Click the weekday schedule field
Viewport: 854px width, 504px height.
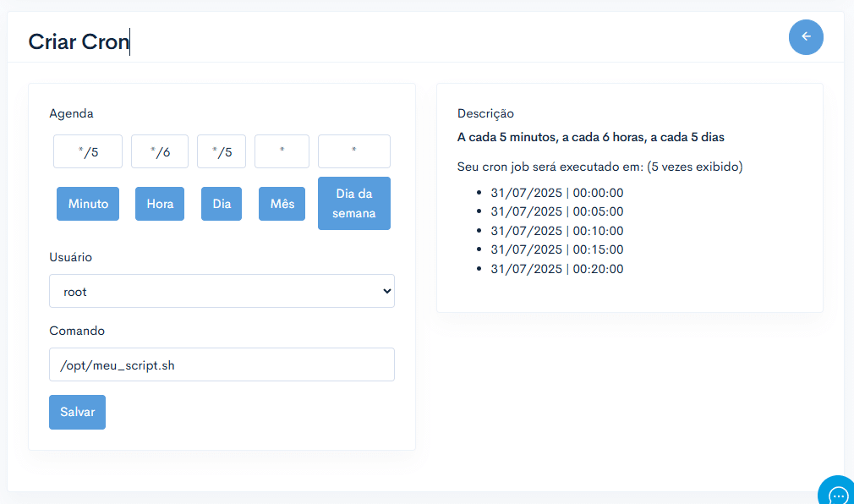click(354, 151)
